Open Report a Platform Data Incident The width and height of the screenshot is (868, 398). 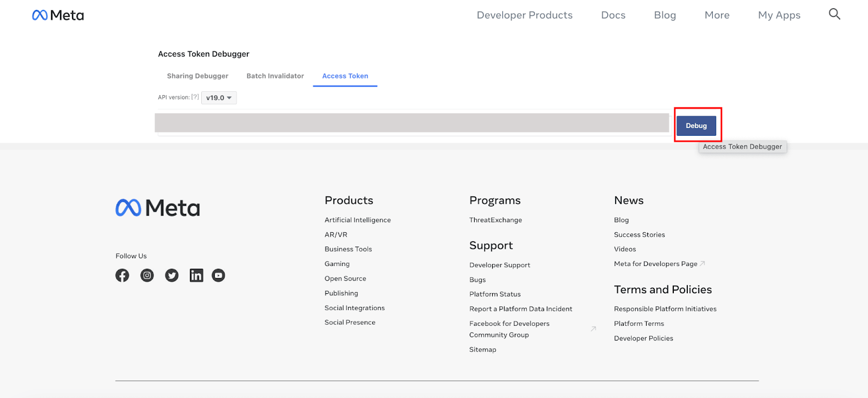521,309
